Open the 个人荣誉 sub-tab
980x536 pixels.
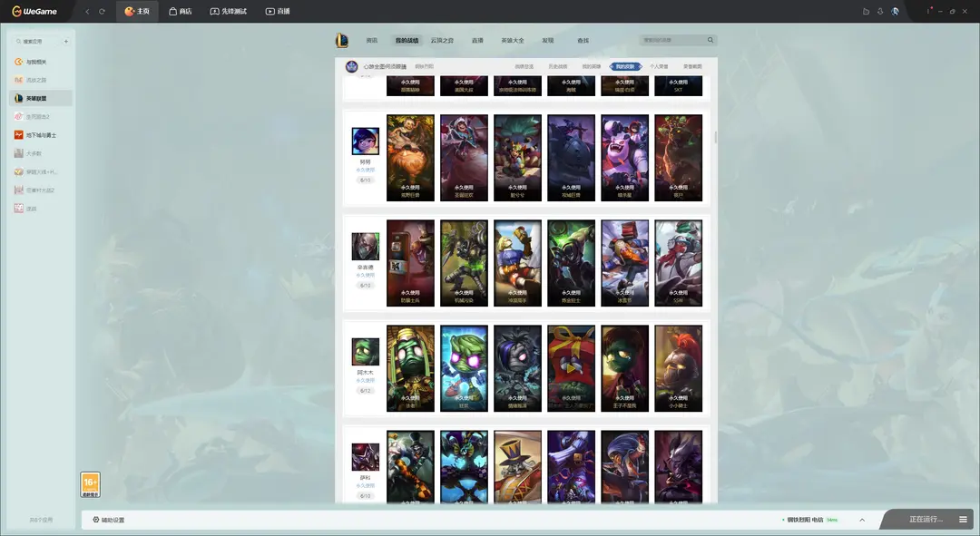(x=659, y=66)
